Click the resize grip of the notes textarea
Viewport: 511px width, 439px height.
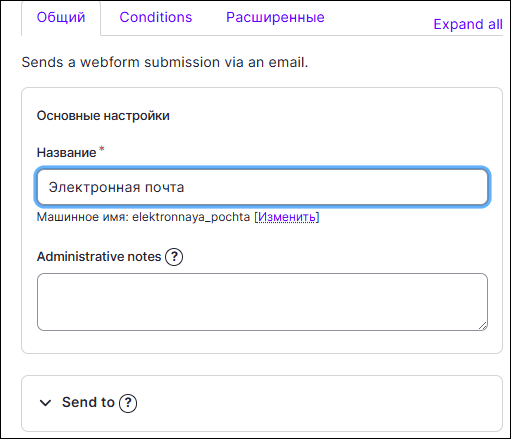tap(483, 326)
